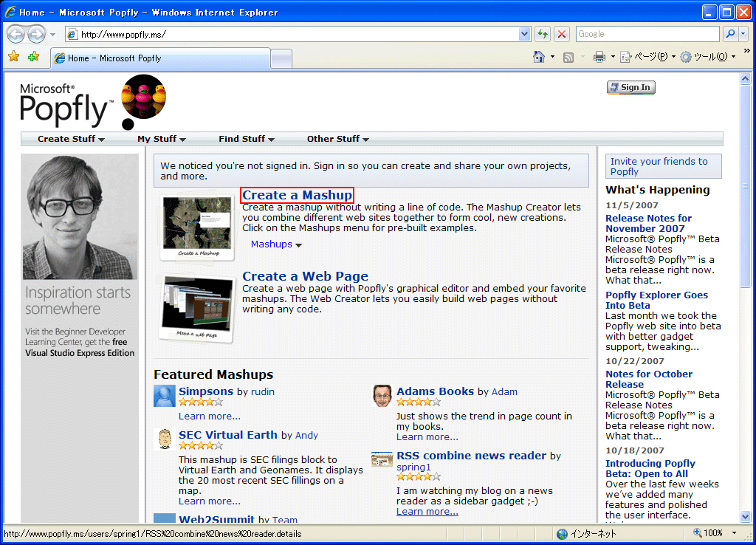Open Introducing Popfly Beta: Open to All
This screenshot has height=545, width=756.
(x=650, y=468)
